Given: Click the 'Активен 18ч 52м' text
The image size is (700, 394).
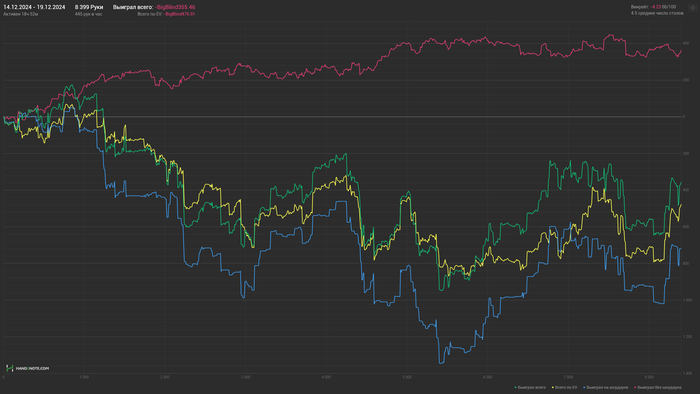Looking at the screenshot, I should coord(21,14).
